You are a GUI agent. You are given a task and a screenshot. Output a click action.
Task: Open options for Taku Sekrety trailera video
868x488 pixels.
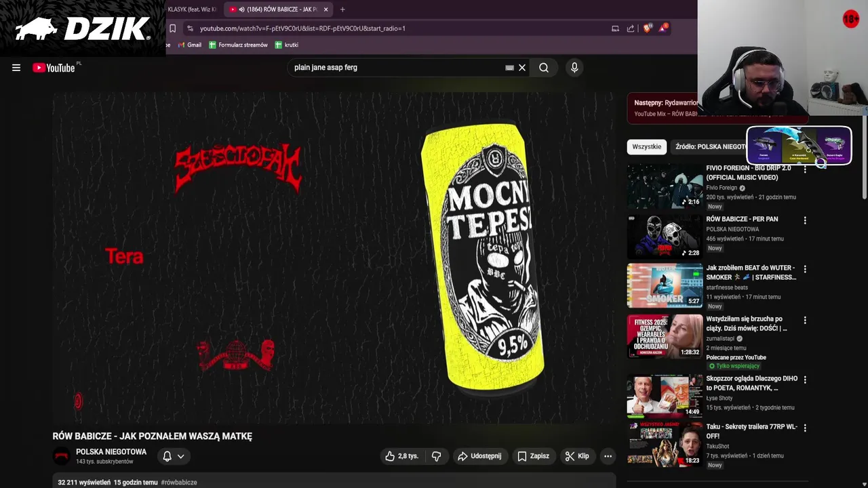(805, 428)
